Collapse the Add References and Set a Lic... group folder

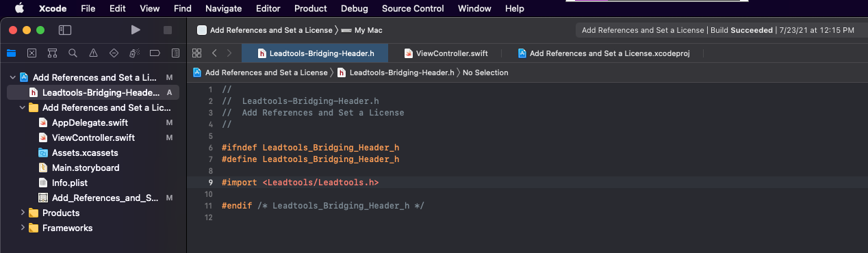22,107
